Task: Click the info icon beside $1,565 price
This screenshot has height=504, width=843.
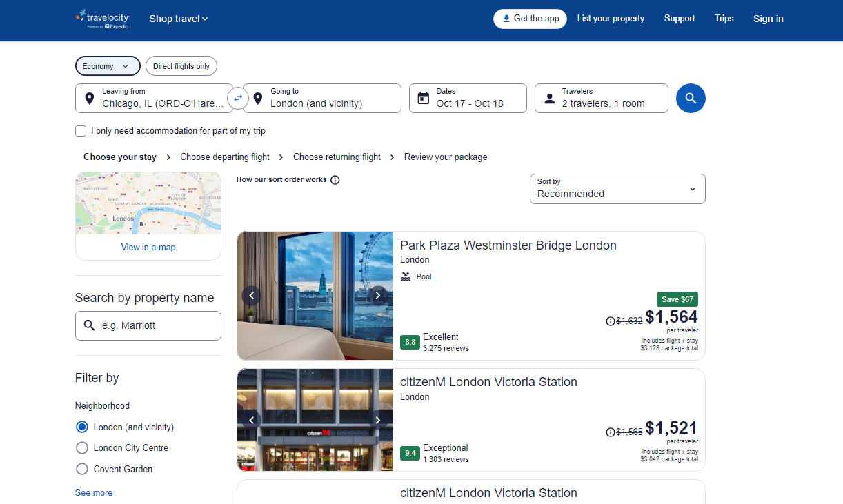Action: [x=610, y=432]
